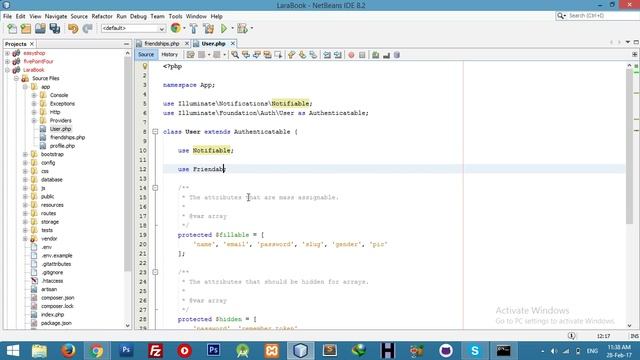Expand the easyshop project node
The width and height of the screenshot is (640, 360).
[7, 53]
